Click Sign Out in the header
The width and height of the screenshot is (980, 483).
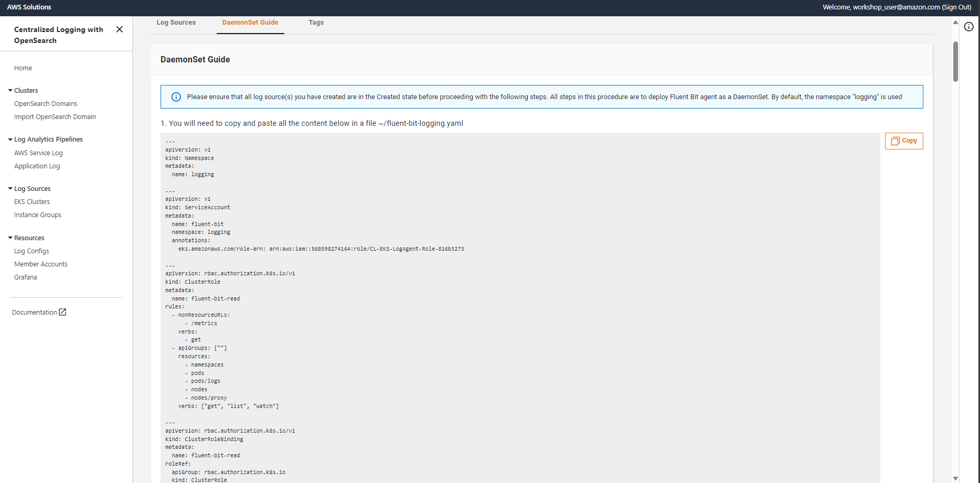pyautogui.click(x=956, y=7)
